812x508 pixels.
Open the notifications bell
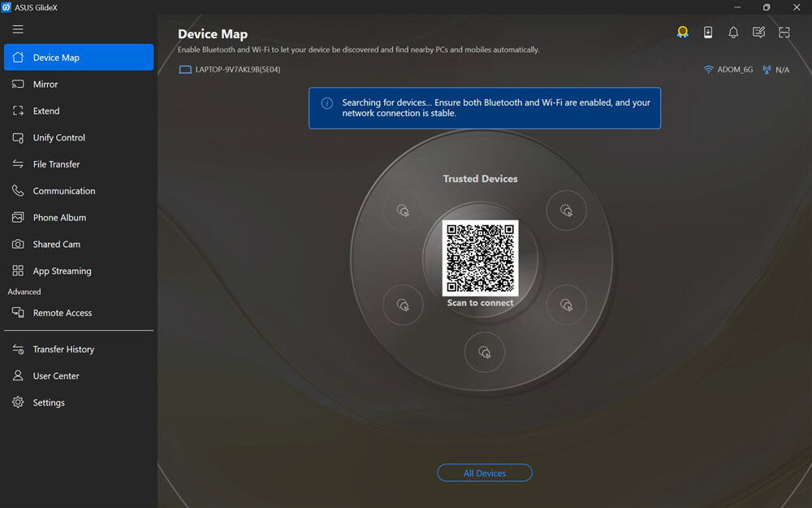[x=733, y=33]
